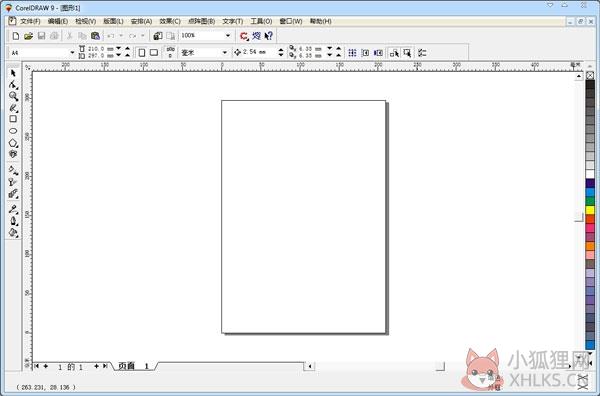Image resolution: width=600 pixels, height=396 pixels.
Task: Open the 工具(O) menu
Action: click(x=261, y=21)
